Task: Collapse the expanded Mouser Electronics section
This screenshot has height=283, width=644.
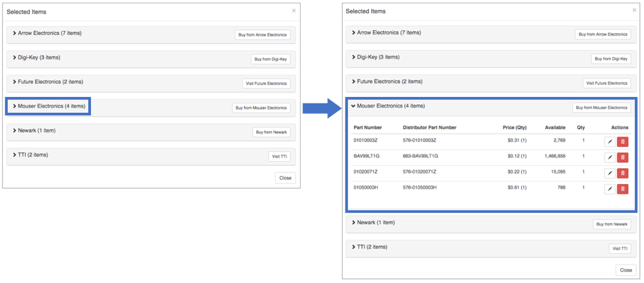Action: pos(390,106)
